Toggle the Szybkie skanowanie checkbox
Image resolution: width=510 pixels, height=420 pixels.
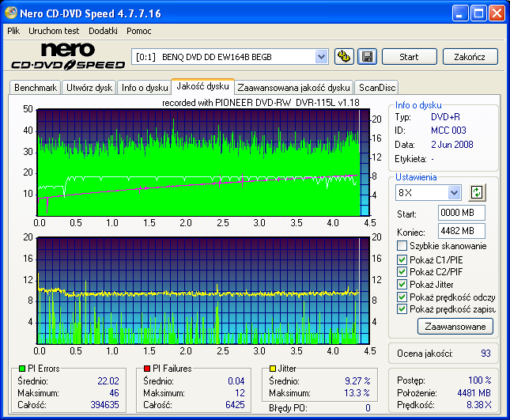tap(402, 246)
